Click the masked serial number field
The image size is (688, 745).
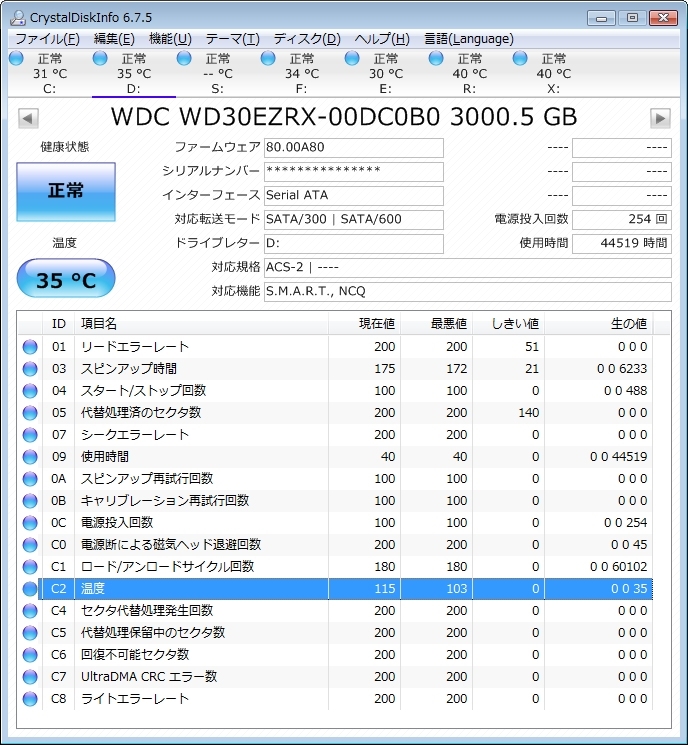[354, 172]
